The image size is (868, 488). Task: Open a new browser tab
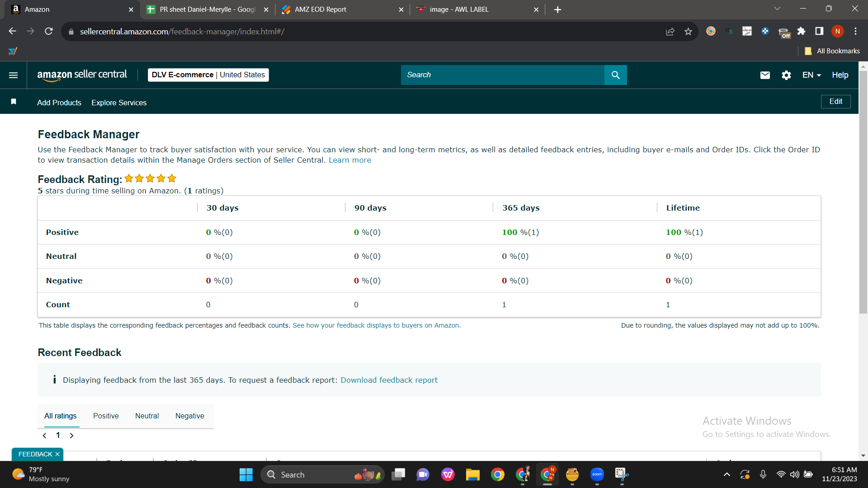click(x=557, y=9)
